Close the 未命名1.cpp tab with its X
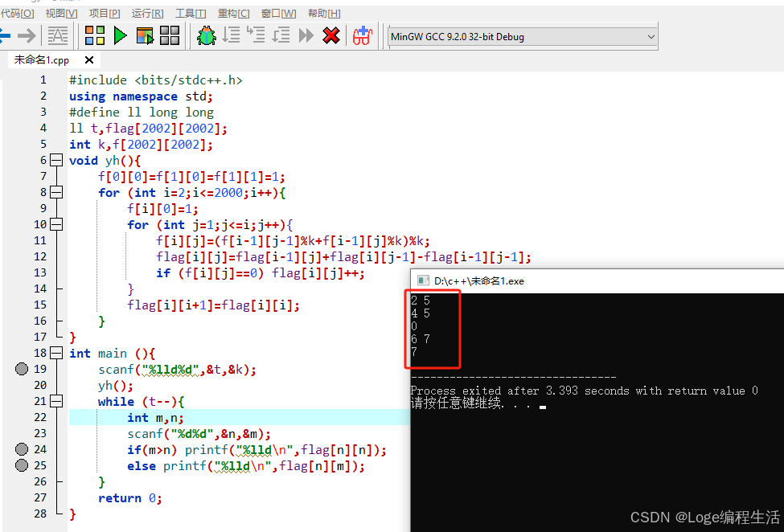The width and height of the screenshot is (784, 532). point(89,60)
